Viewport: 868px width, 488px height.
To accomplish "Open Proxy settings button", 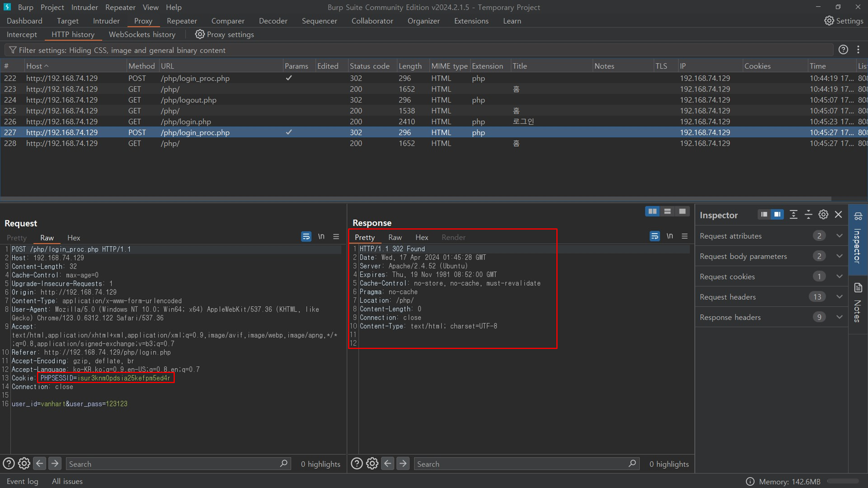I will point(225,34).
